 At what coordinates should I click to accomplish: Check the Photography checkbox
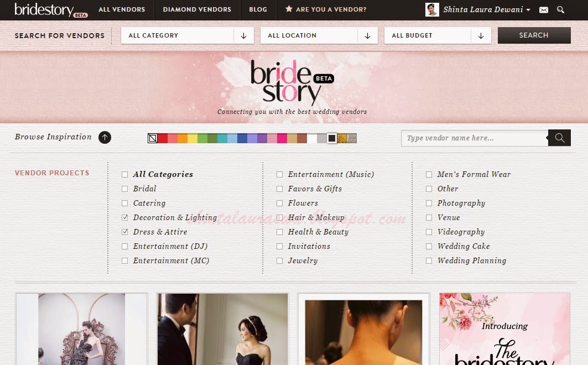[429, 203]
